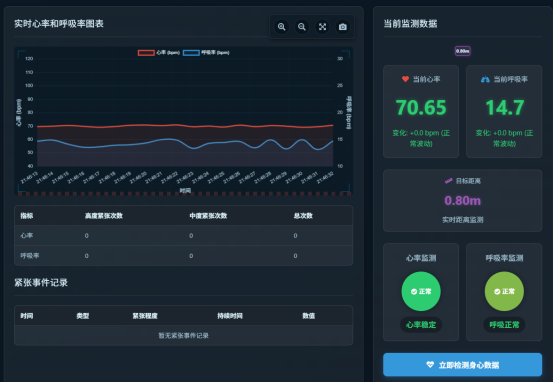Image resolution: width=553 pixels, height=383 pixels.
Task: Capture chart screenshot with the camera icon
Action: (342, 27)
